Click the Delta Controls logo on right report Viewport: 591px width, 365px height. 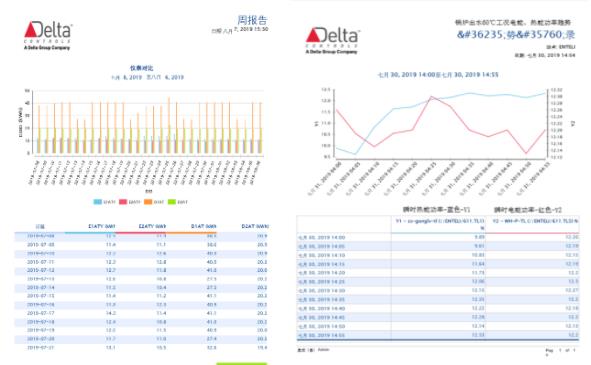point(332,41)
